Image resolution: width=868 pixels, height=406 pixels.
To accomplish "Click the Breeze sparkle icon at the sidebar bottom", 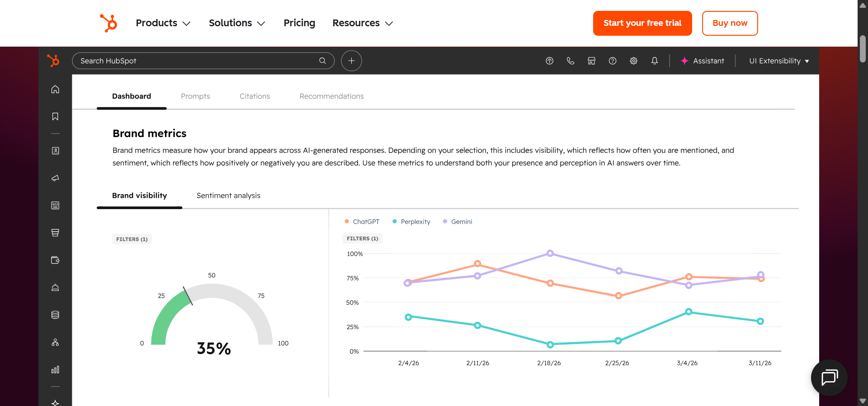I will click(55, 402).
